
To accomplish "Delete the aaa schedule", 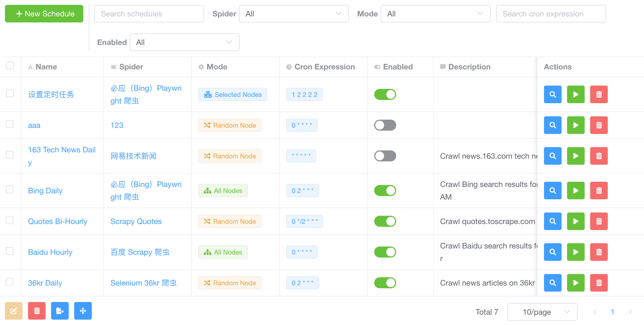I will tap(598, 125).
